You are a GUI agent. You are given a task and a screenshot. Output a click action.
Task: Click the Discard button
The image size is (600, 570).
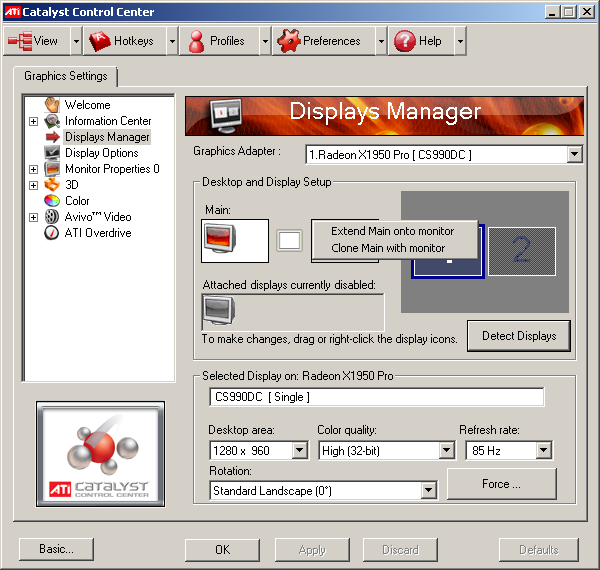(x=400, y=550)
